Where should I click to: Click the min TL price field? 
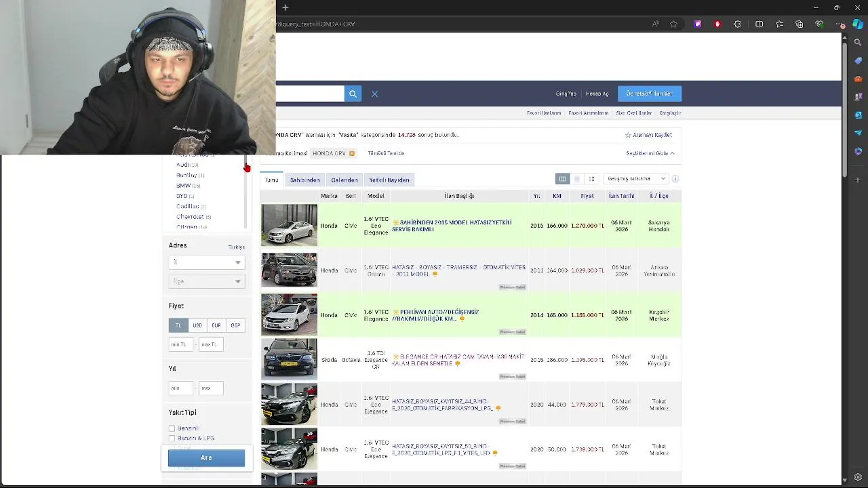coord(181,344)
